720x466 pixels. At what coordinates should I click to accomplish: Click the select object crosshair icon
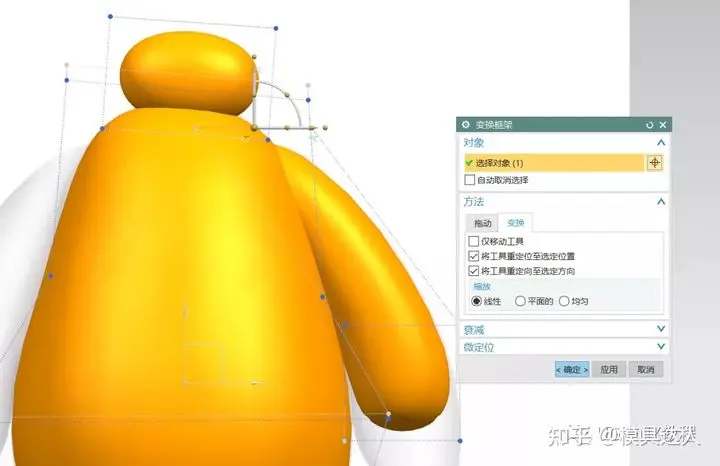(x=655, y=163)
